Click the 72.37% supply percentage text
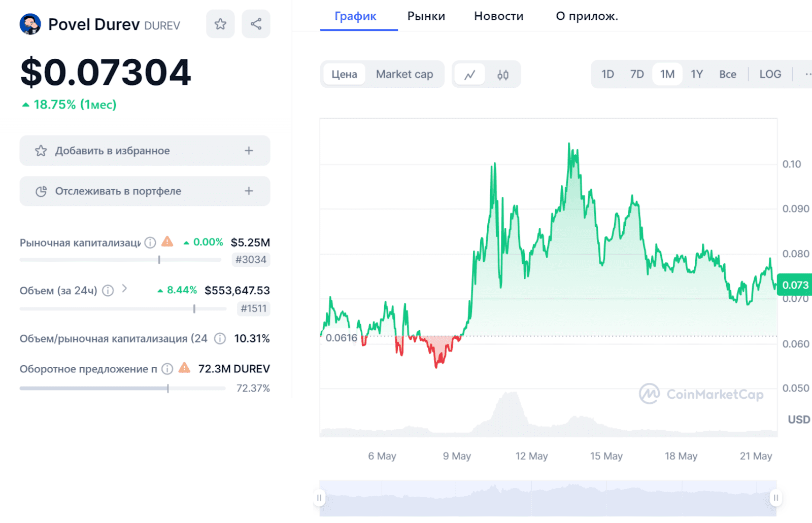This screenshot has width=812, height=523. coord(253,389)
